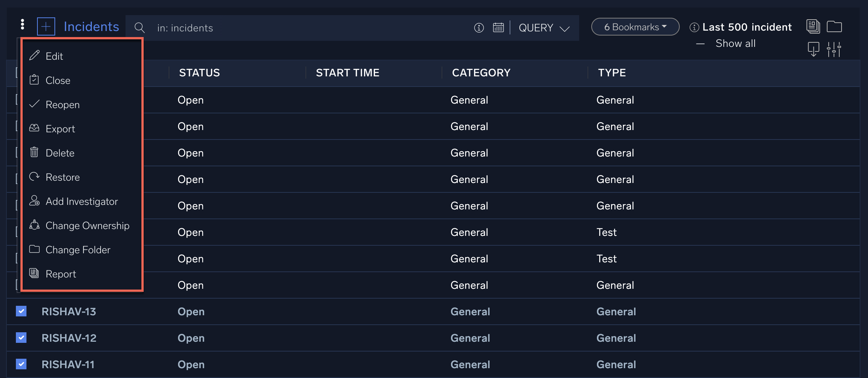Click the export download icon at top right
The image size is (868, 378).
(x=813, y=49)
